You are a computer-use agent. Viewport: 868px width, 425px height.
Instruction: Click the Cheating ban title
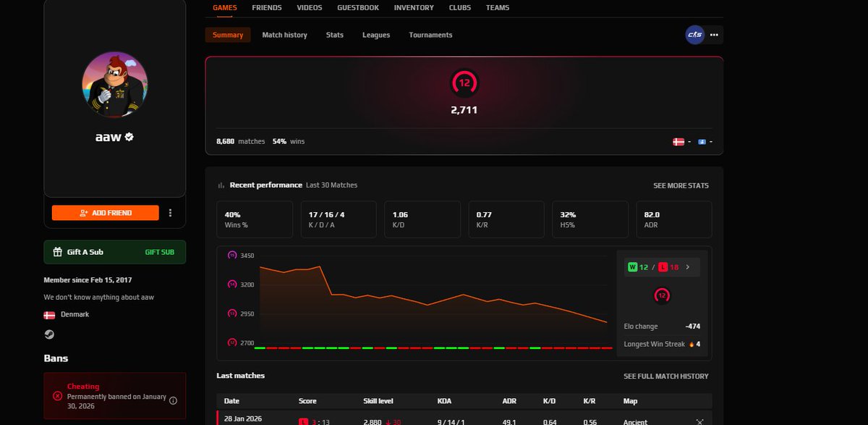(83, 387)
